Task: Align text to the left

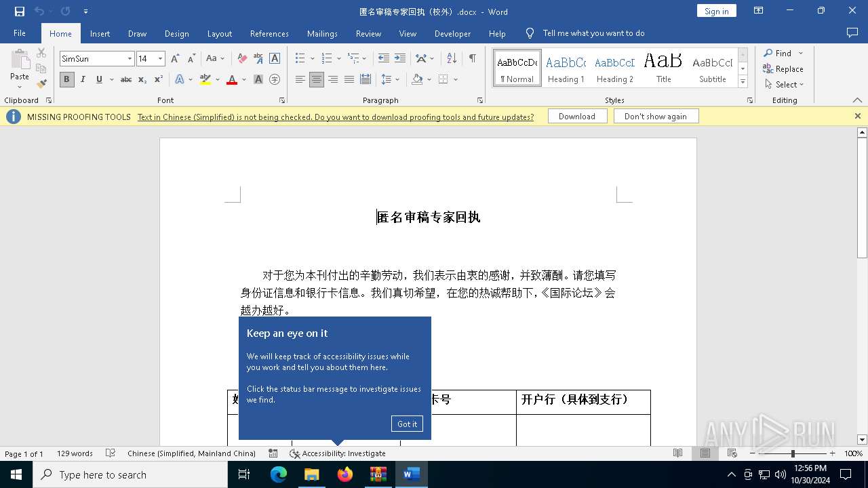Action: tap(300, 79)
